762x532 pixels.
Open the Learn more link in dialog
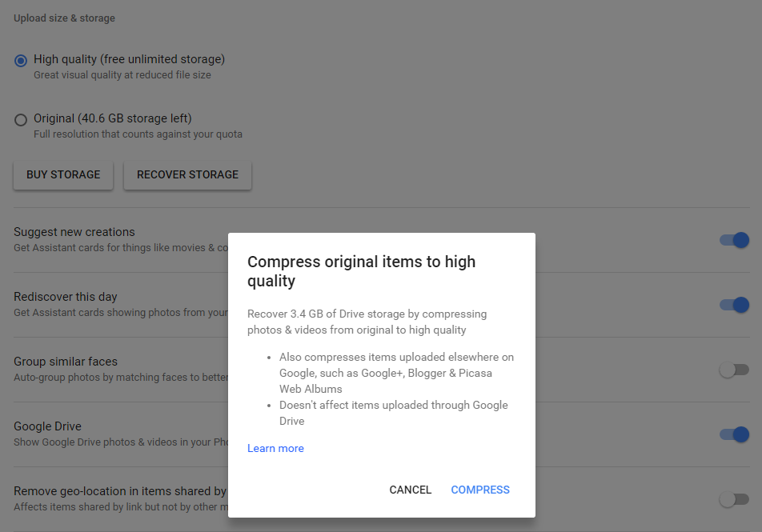275,449
